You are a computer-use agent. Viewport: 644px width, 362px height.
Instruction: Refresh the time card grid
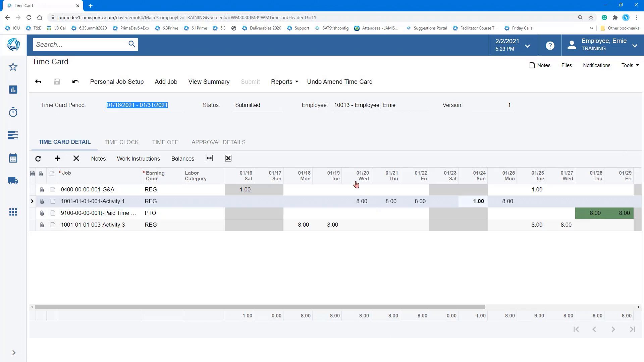click(38, 158)
